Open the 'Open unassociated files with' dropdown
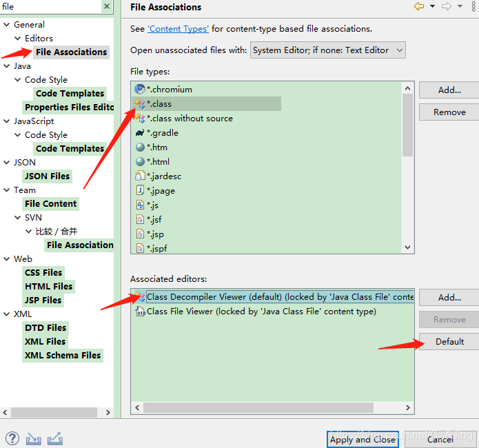This screenshot has width=479, height=448. click(x=328, y=50)
